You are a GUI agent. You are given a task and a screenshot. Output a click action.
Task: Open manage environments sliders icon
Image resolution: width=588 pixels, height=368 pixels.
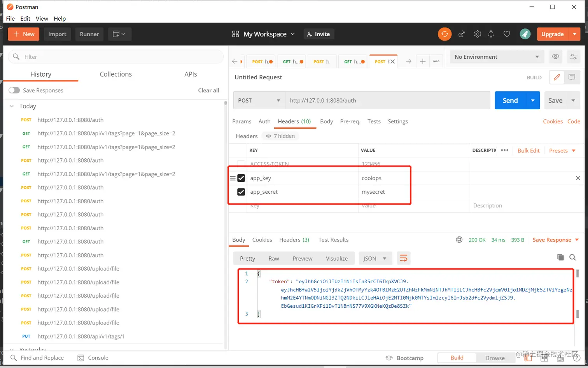click(x=573, y=57)
